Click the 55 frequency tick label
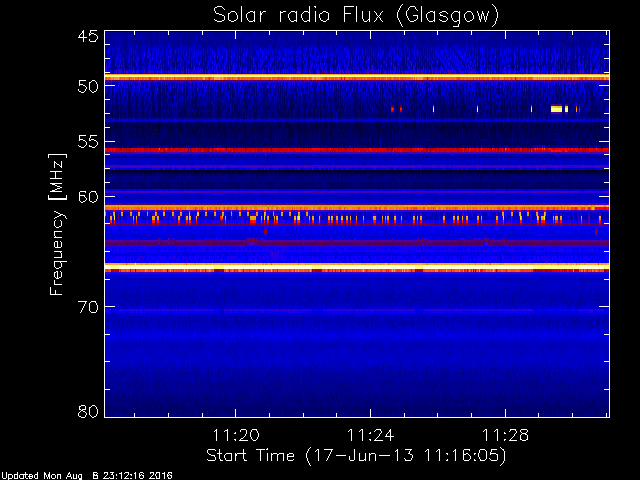This screenshot has width=640, height=480. [x=88, y=142]
